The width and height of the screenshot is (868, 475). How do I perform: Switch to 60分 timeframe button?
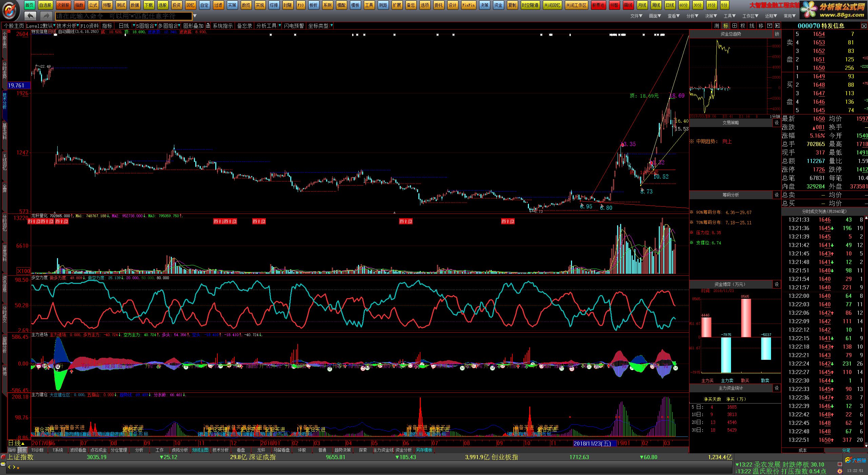pos(684,5)
